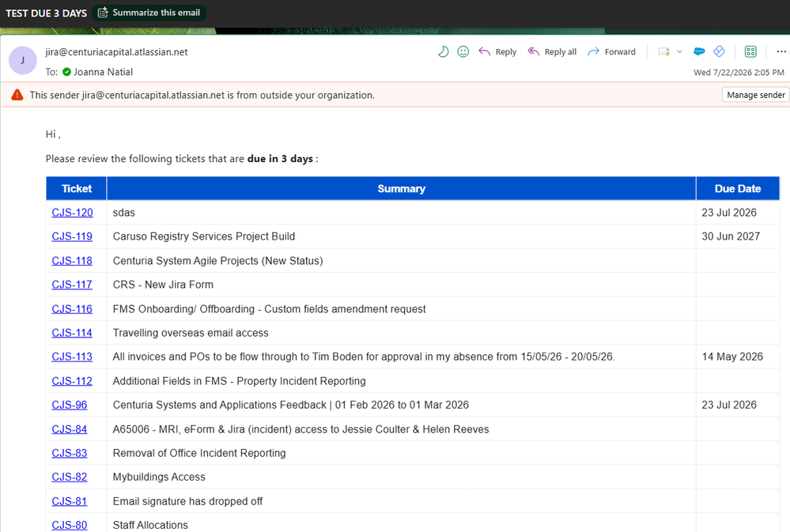Reply to this email
The height and width of the screenshot is (532, 790).
(497, 51)
